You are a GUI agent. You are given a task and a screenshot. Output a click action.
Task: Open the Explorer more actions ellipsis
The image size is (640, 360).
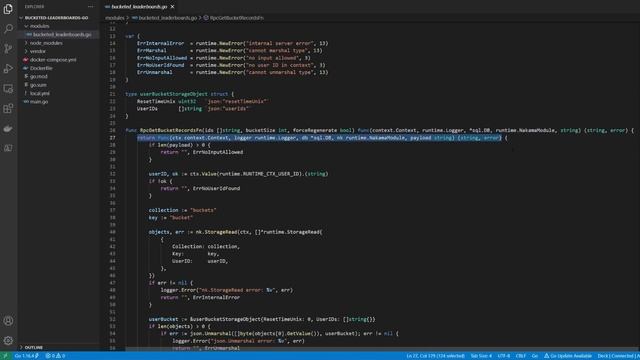pos(91,7)
